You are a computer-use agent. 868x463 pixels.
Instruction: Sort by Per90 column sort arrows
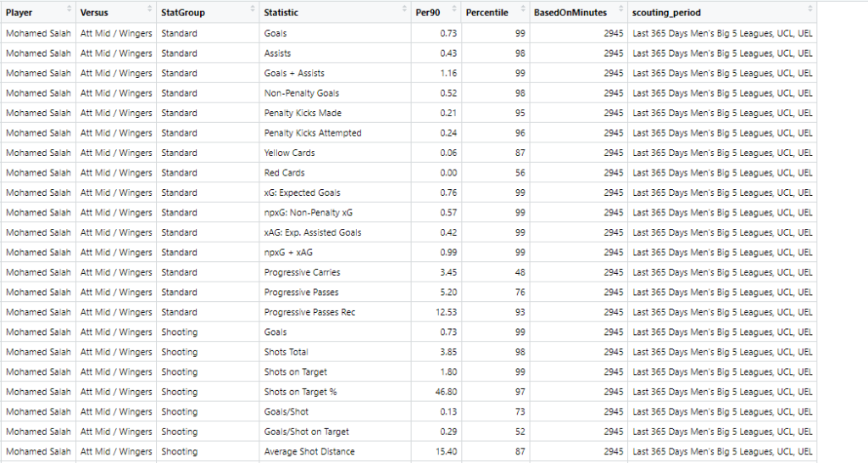click(x=454, y=8)
